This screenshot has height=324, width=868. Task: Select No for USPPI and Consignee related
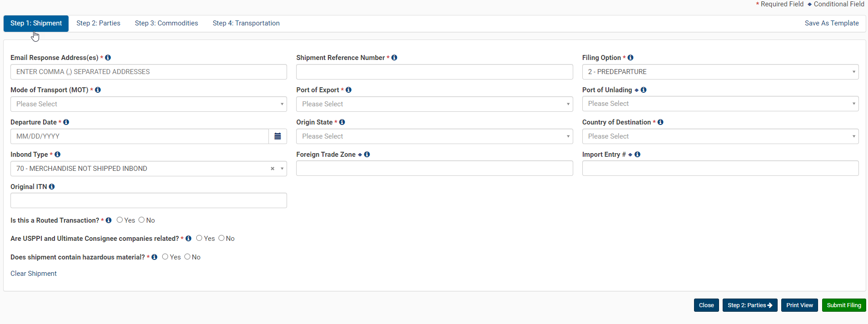pyautogui.click(x=222, y=238)
